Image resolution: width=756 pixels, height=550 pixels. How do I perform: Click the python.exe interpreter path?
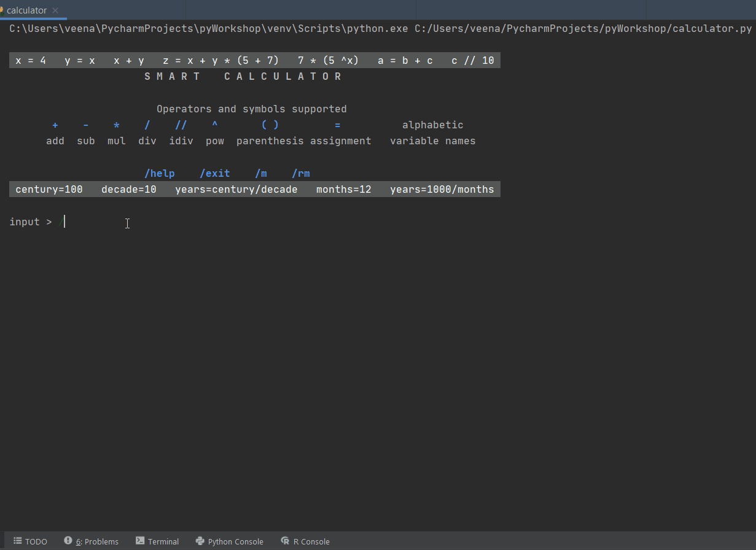(x=209, y=28)
